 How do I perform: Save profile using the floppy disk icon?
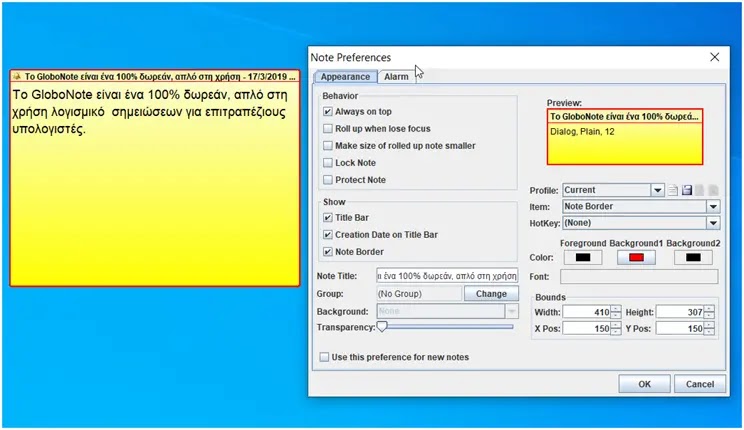coord(687,190)
